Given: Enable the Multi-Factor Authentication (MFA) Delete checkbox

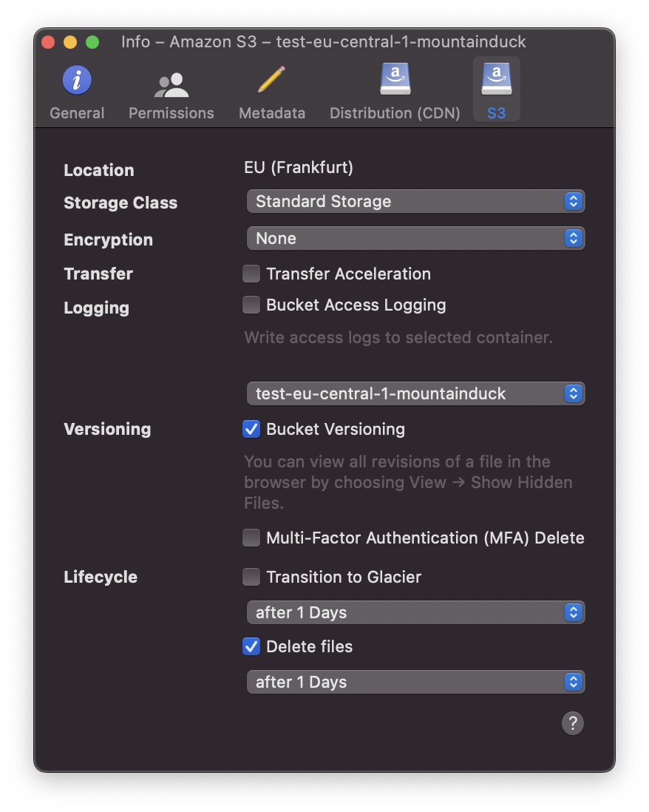Looking at the screenshot, I should (x=251, y=538).
